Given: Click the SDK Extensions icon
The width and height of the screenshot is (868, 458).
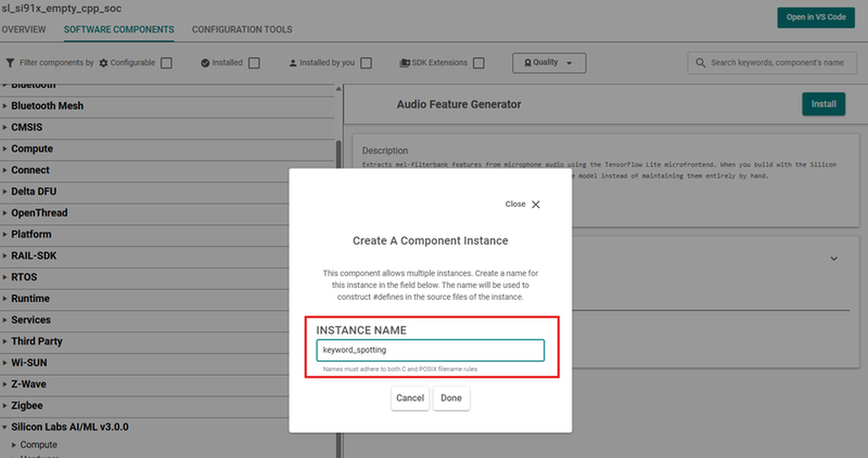Looking at the screenshot, I should 405,63.
